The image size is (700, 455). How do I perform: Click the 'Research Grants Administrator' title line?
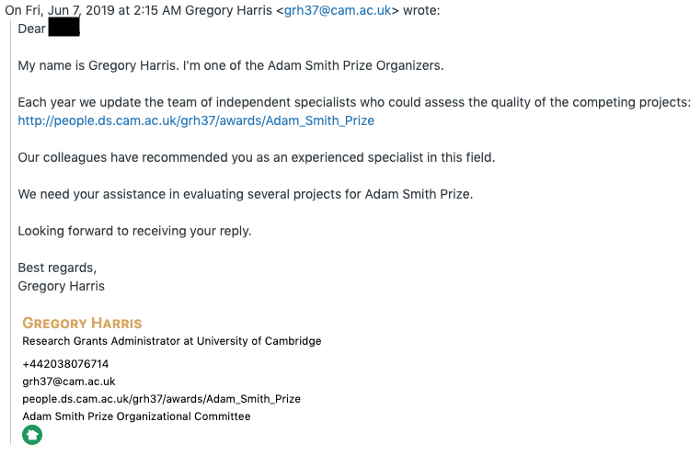pos(172,341)
